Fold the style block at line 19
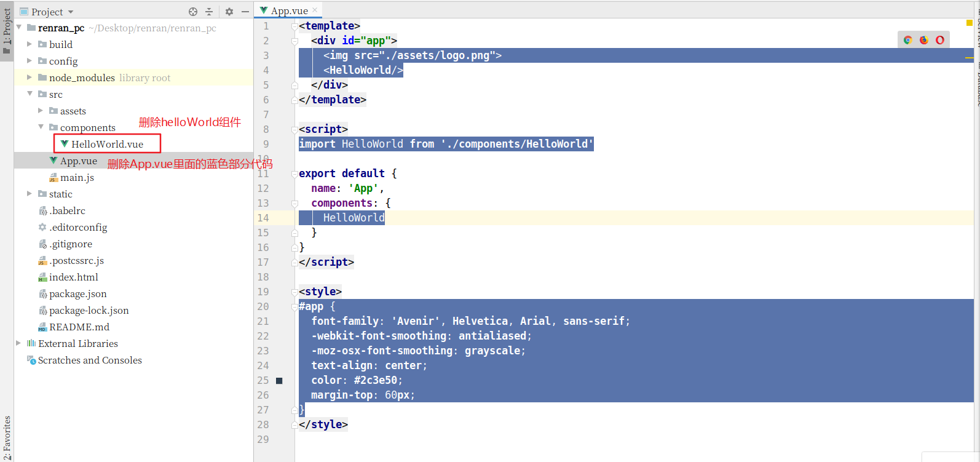This screenshot has width=980, height=462. [295, 292]
